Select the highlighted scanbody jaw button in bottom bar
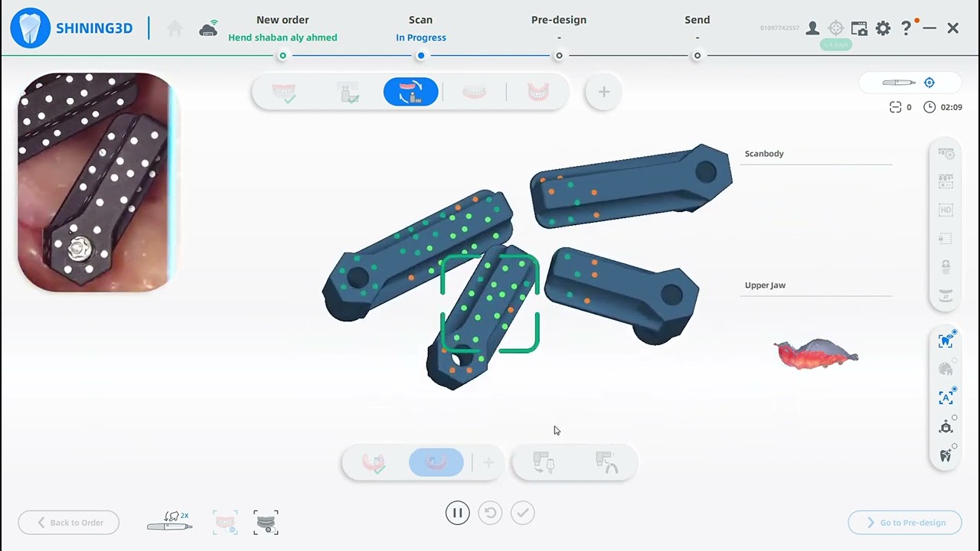Screen dimensions: 980x551 [x=436, y=462]
